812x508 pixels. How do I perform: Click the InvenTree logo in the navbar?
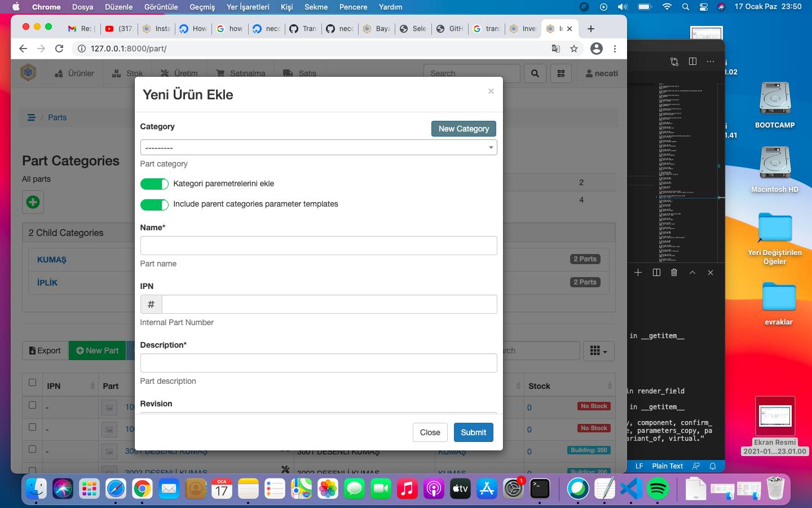pos(28,73)
